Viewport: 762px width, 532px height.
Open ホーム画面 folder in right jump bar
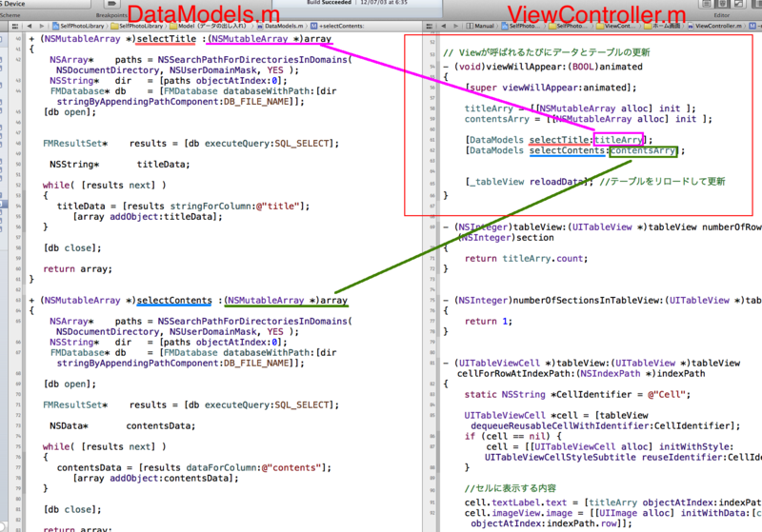pyautogui.click(x=663, y=26)
